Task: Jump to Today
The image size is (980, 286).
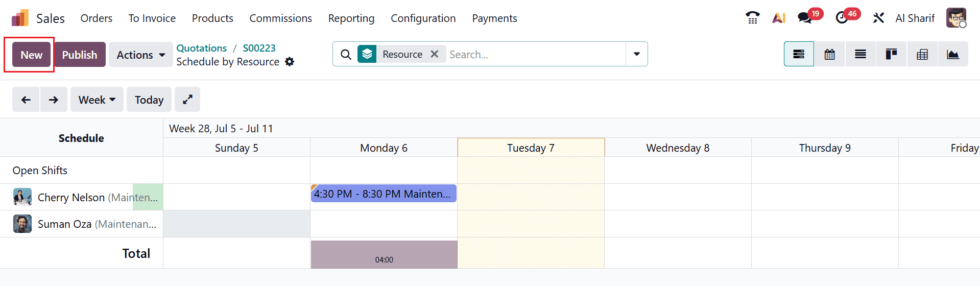Action: [149, 100]
